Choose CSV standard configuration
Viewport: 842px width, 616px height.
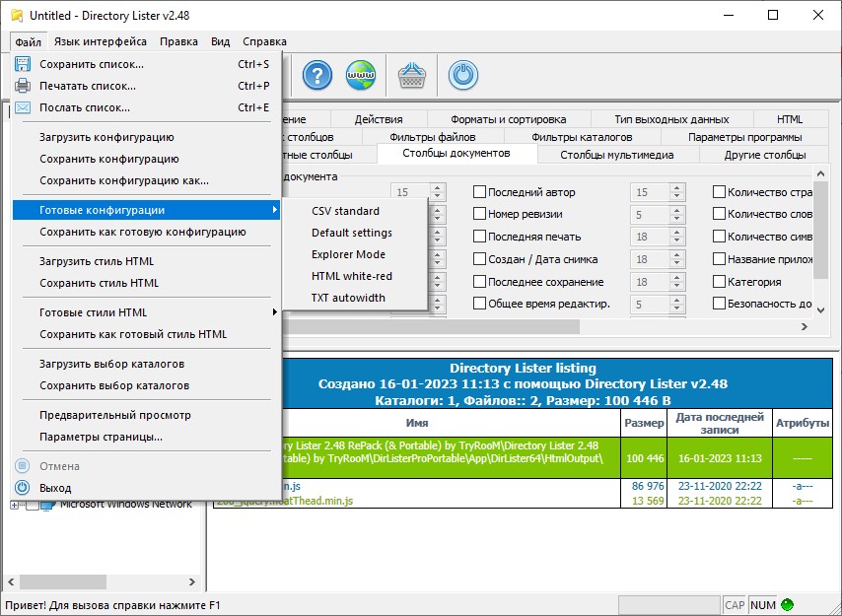(355, 211)
